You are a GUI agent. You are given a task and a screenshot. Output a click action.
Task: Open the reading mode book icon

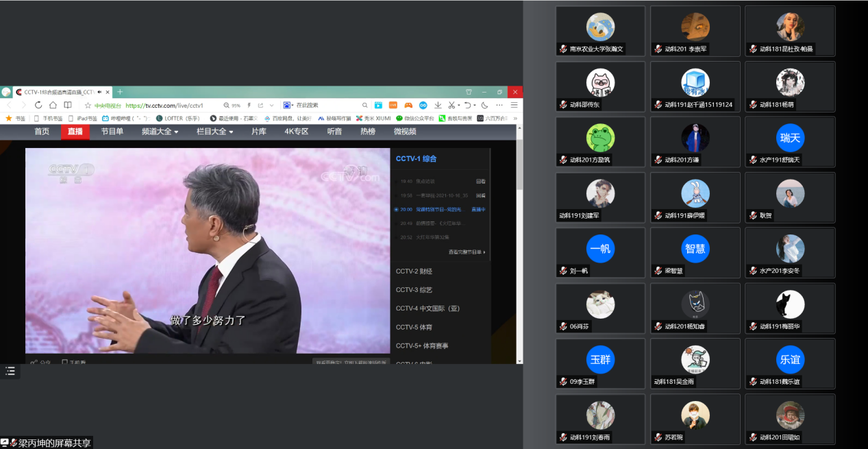67,105
